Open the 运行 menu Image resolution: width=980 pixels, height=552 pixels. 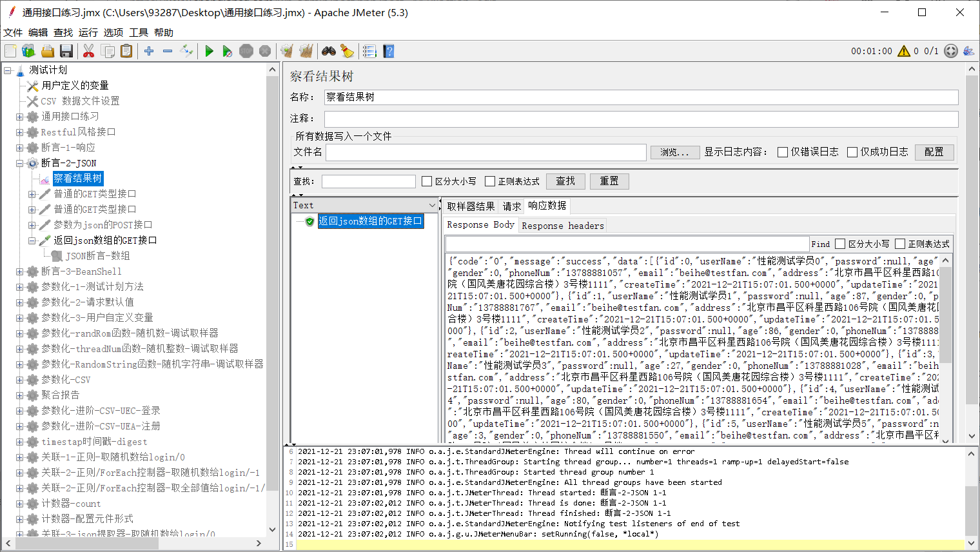[88, 32]
